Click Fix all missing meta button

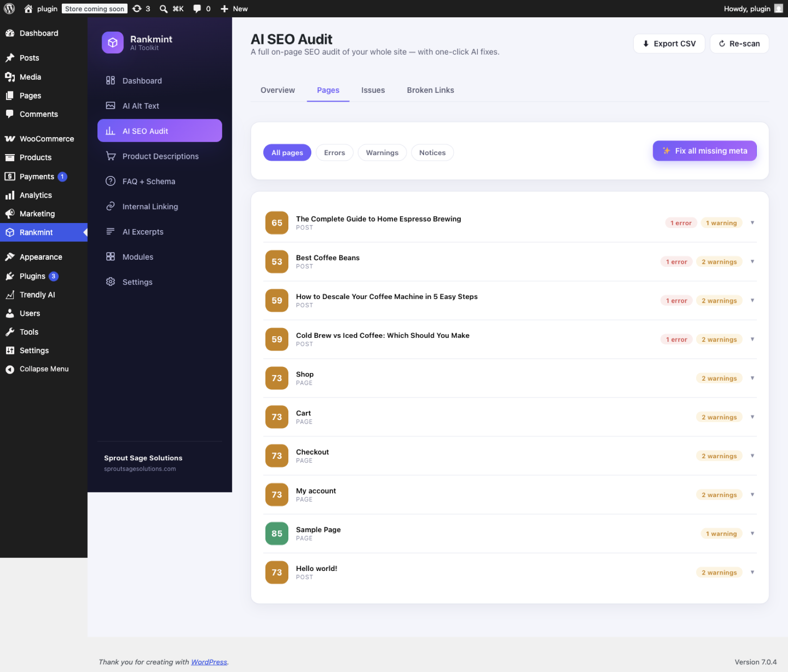705,151
